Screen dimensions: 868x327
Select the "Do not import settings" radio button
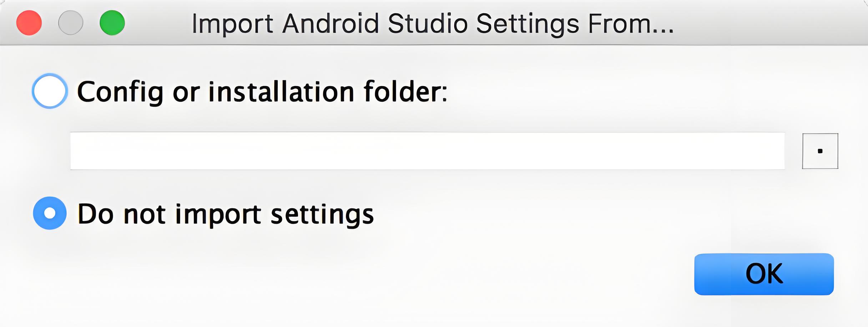(50, 213)
